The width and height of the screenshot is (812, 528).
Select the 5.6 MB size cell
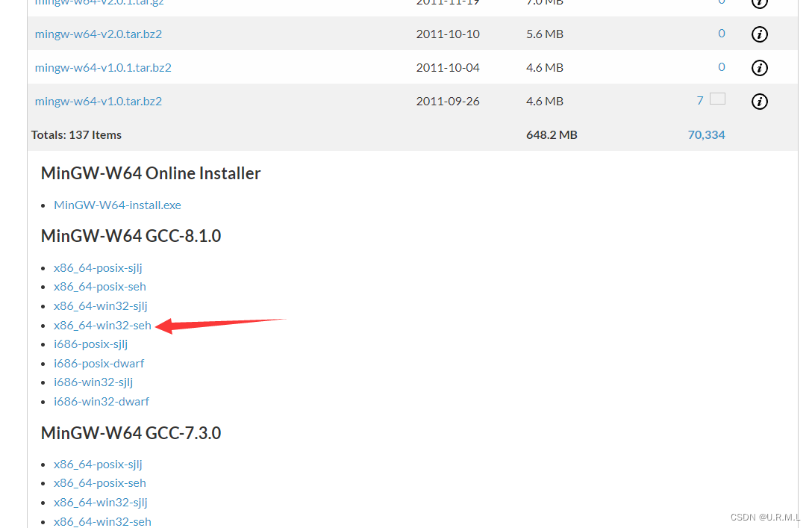click(x=545, y=34)
